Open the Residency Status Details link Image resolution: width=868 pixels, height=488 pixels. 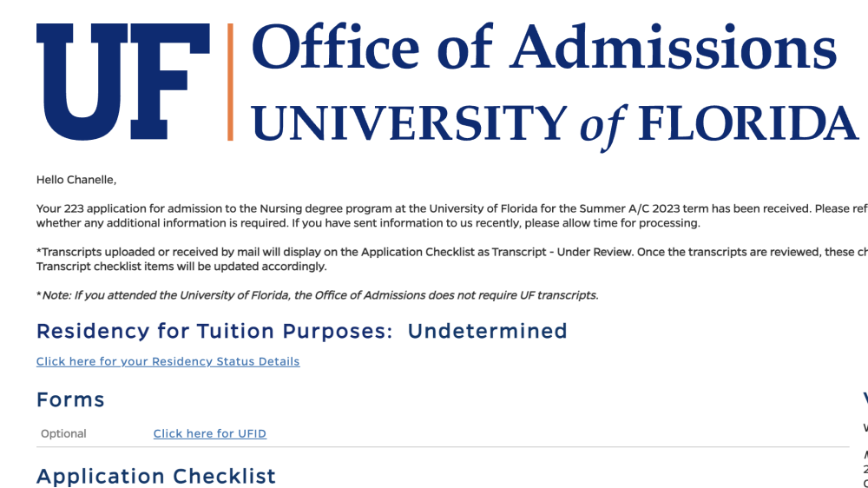pyautogui.click(x=168, y=361)
